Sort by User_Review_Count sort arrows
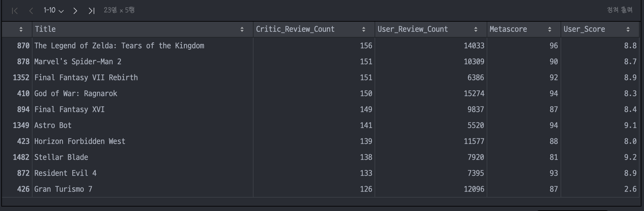Viewport: 644px width, 211px height. 476,29
